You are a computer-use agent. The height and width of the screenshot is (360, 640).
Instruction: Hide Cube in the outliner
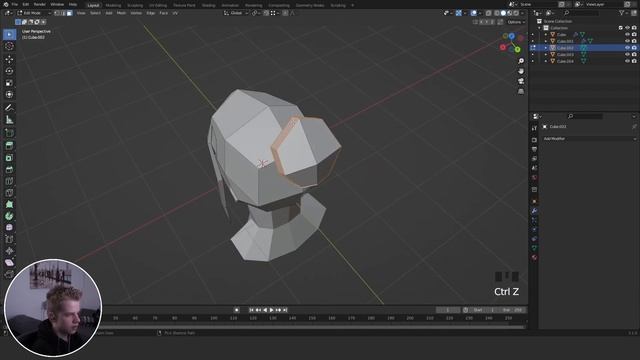tap(627, 35)
